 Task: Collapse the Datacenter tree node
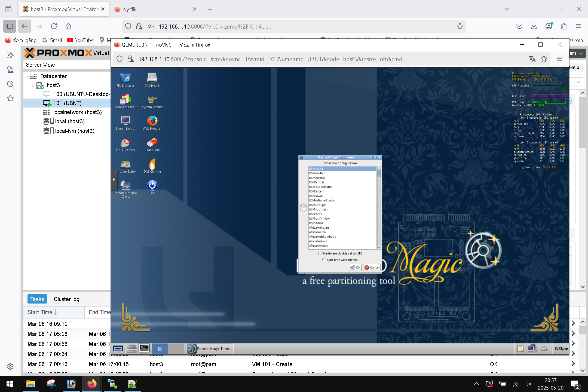[x=27, y=76]
